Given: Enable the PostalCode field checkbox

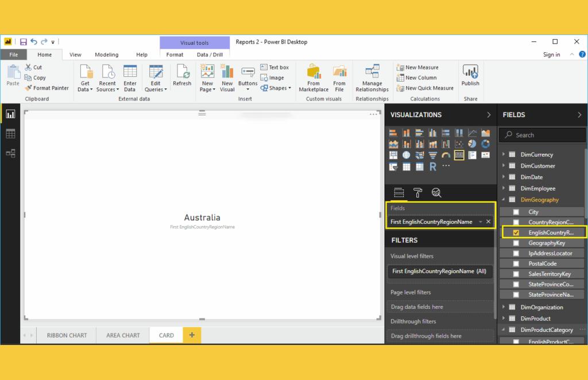Looking at the screenshot, I should (516, 263).
